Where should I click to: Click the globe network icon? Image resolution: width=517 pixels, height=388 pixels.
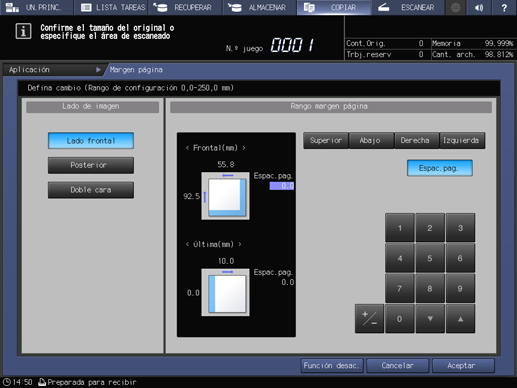[455, 7]
